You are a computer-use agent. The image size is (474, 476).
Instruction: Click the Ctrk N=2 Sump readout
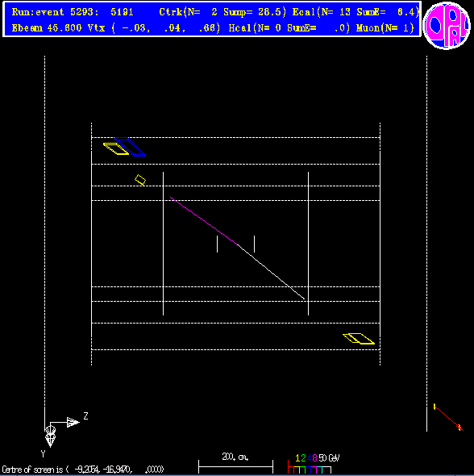point(222,12)
